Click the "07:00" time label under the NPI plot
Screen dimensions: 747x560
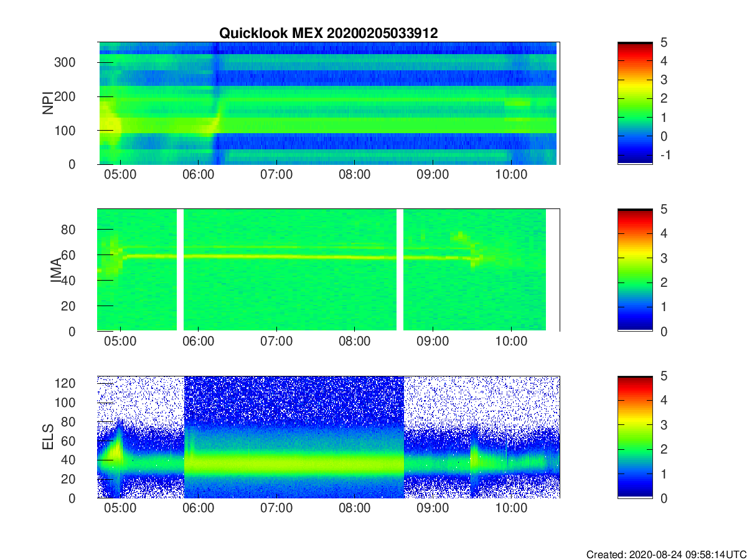[x=276, y=174]
